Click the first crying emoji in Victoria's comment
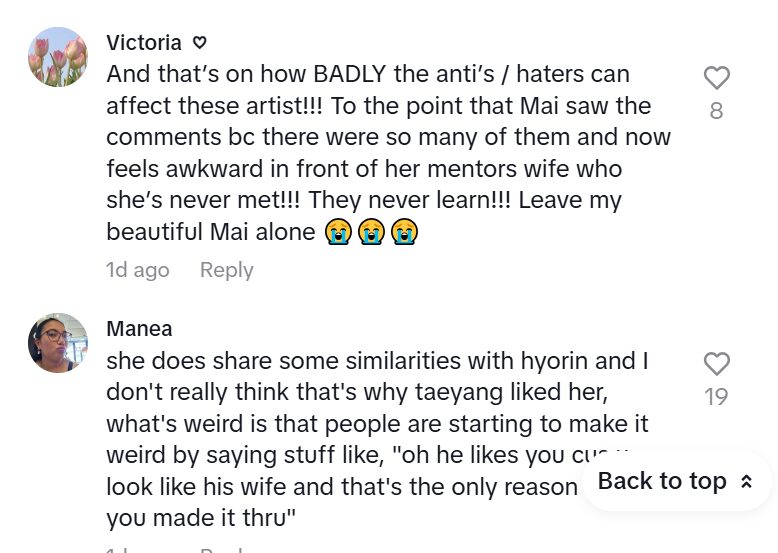This screenshot has height=553, width=778. coord(339,232)
